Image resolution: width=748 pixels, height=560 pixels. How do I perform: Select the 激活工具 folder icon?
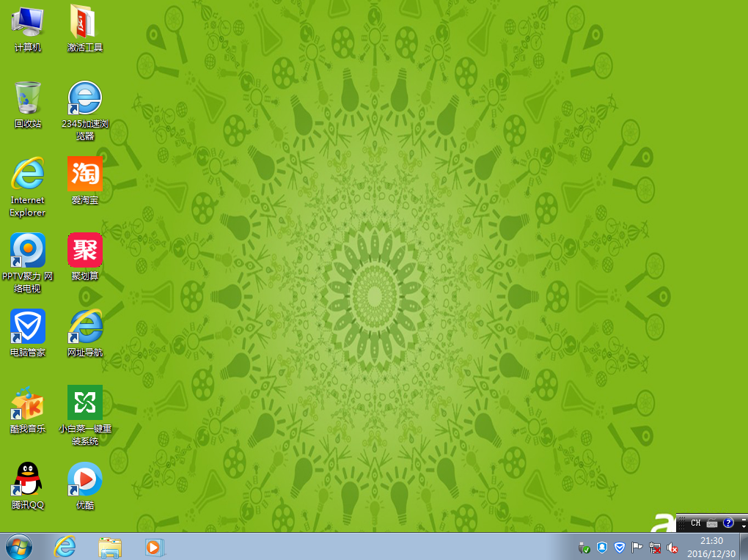(85, 28)
